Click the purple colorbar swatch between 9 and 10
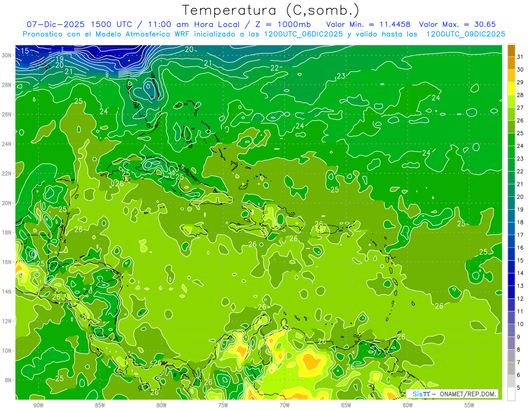This screenshot has height=411, width=532. 511,330
